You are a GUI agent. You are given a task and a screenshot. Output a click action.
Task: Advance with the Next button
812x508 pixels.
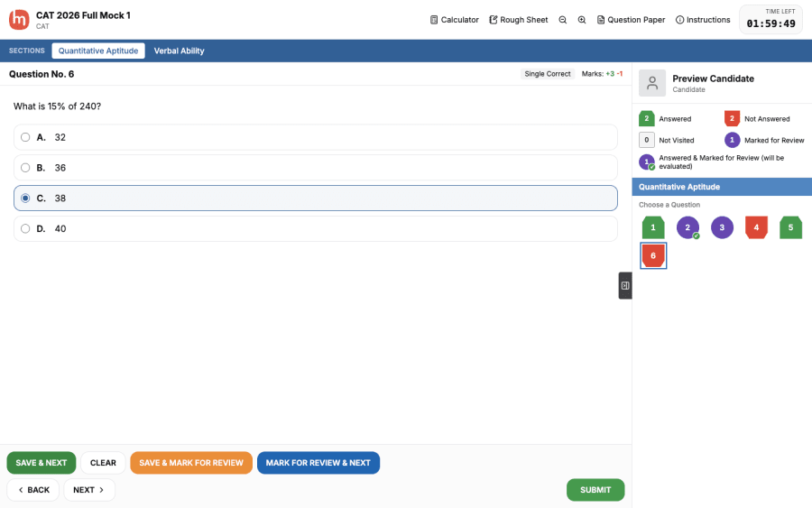(89, 490)
